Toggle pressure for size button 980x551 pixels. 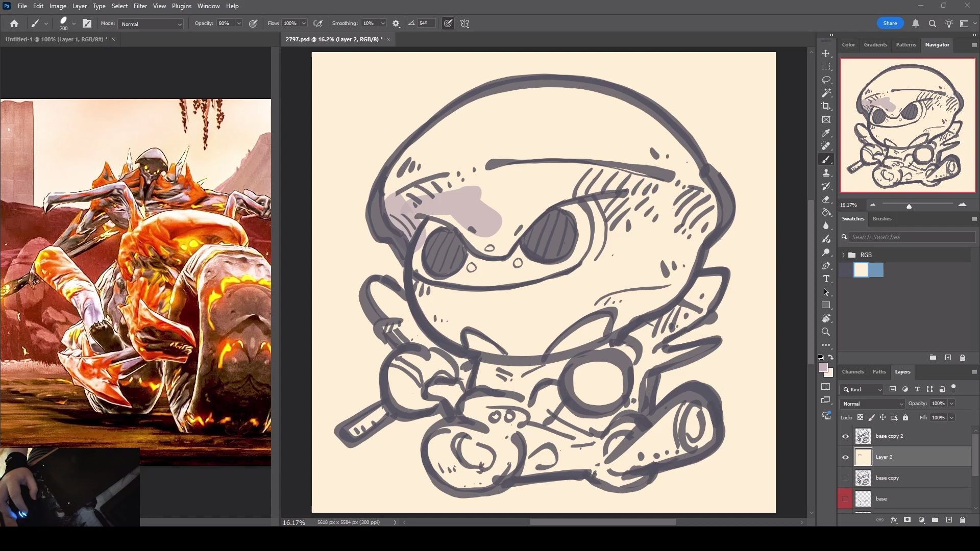pos(448,23)
